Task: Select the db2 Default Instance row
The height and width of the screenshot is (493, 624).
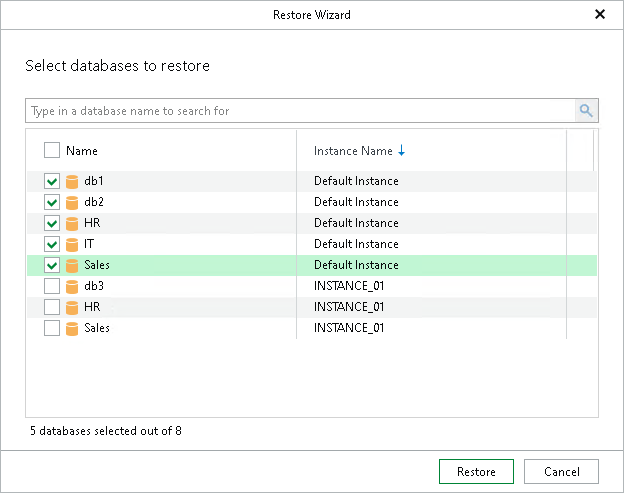Action: (x=356, y=202)
